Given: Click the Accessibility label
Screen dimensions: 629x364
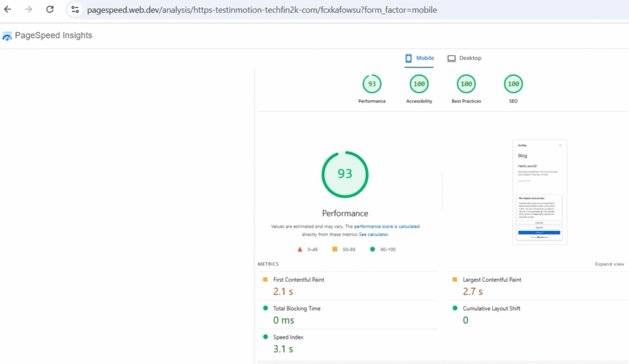Looking at the screenshot, I should (419, 101).
